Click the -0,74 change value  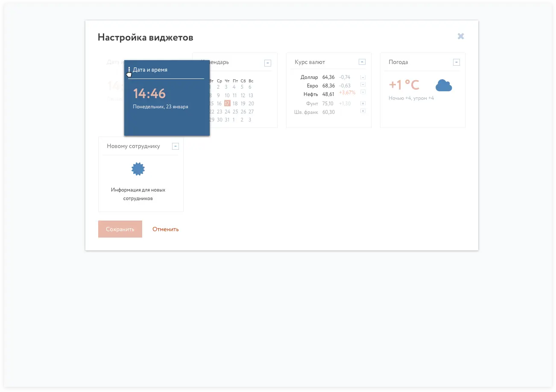345,77
